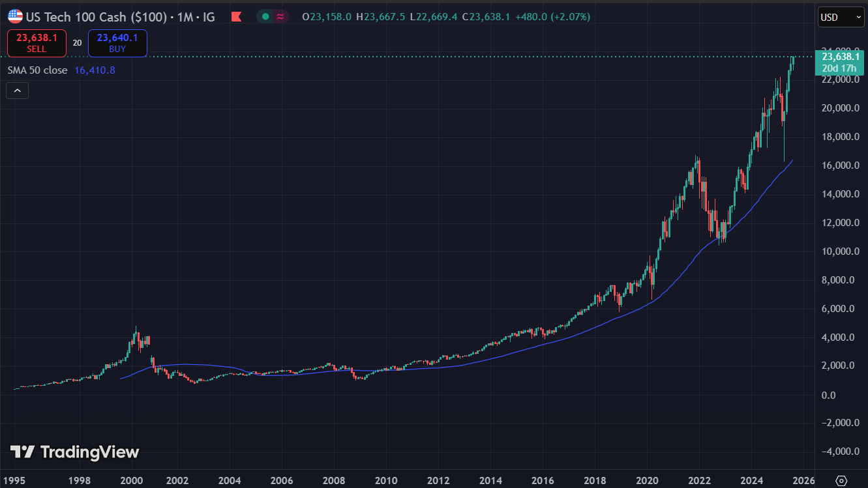This screenshot has height=488, width=868.
Task: Collapse the indicator legend with chevron
Action: (17, 91)
